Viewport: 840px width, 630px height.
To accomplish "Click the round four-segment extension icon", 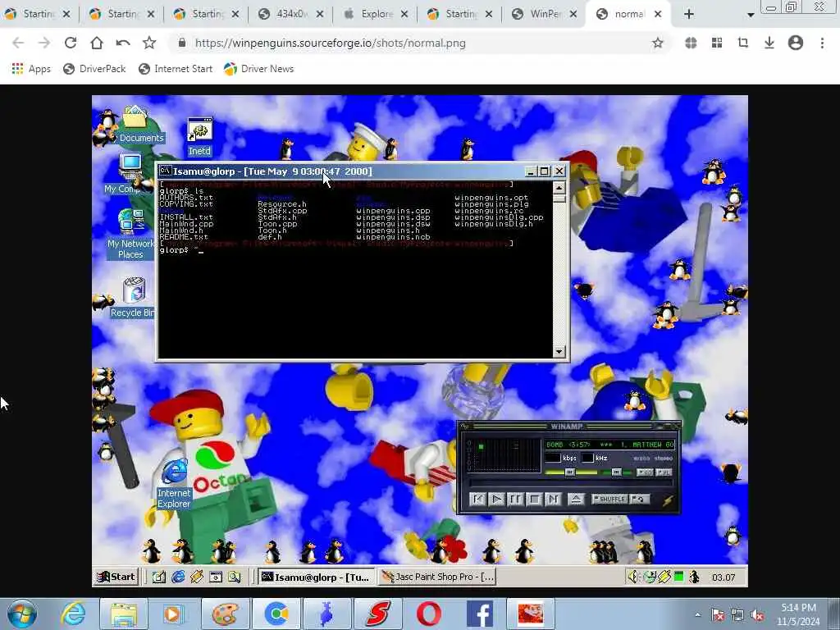I will 691,43.
